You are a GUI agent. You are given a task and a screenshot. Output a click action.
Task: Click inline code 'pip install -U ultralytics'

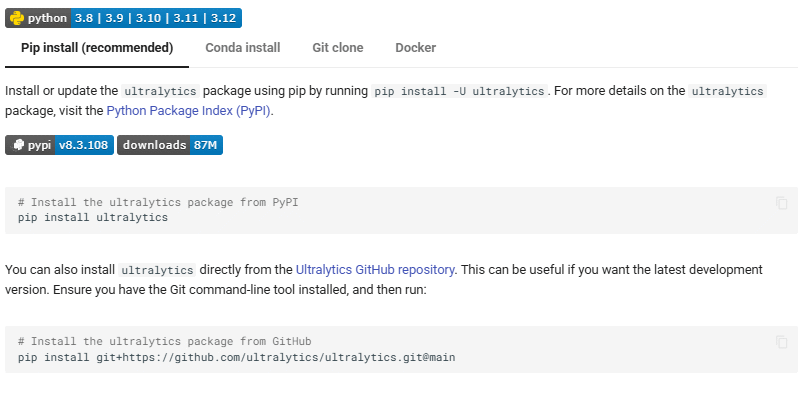tap(459, 92)
